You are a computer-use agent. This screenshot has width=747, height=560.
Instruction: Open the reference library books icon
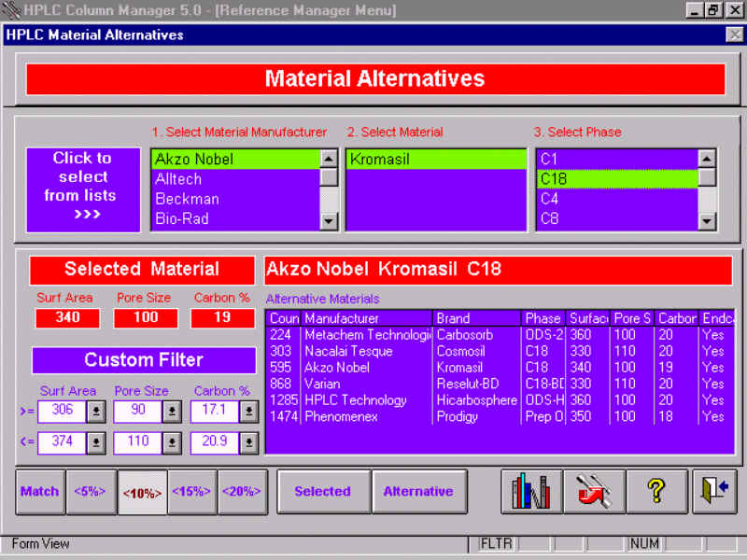tap(531, 492)
